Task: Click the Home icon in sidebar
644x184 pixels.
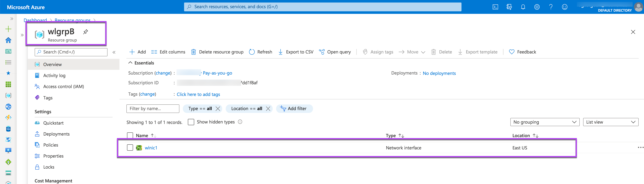Action: pyautogui.click(x=8, y=40)
